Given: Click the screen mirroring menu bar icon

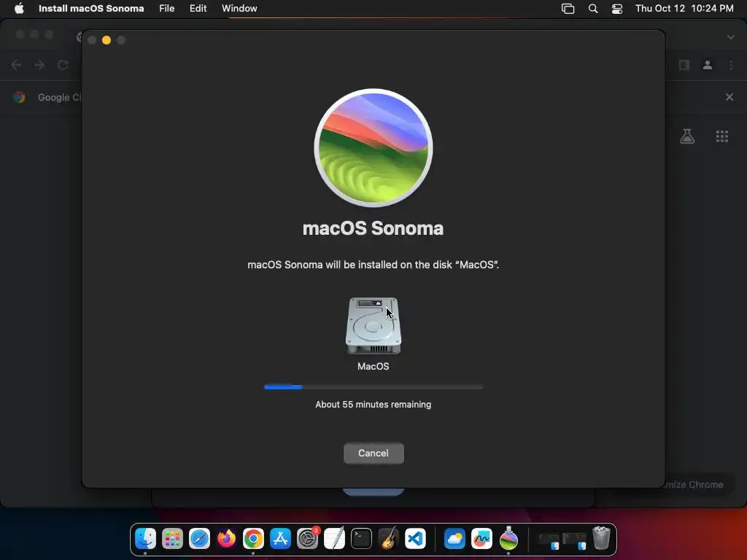Looking at the screenshot, I should [568, 9].
